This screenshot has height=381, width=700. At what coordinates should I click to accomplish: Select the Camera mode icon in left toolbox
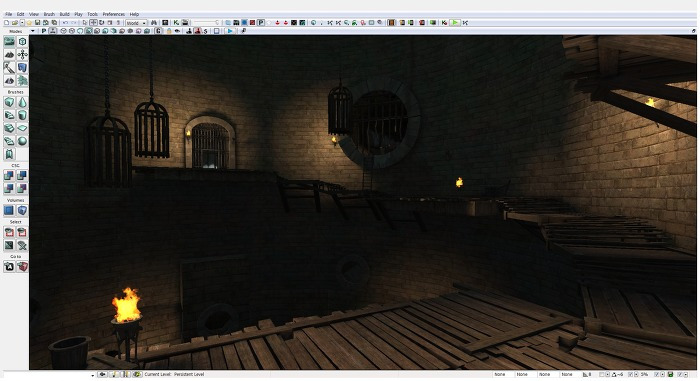(9, 42)
